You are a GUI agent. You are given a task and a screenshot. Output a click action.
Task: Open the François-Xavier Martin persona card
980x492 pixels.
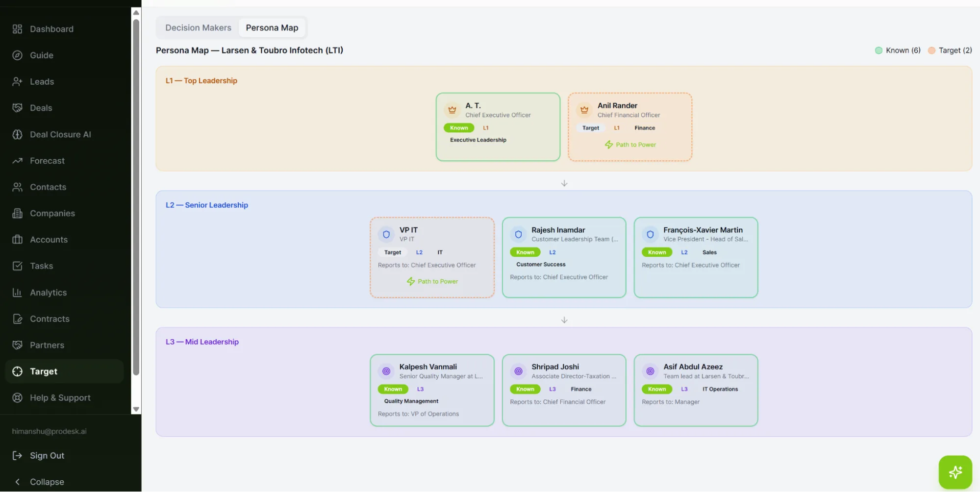point(696,257)
